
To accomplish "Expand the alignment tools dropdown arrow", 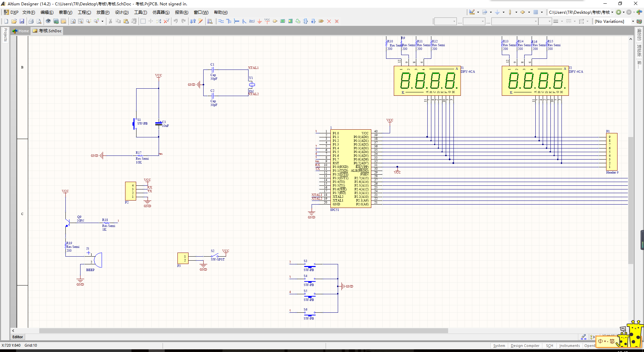I will 491,12.
